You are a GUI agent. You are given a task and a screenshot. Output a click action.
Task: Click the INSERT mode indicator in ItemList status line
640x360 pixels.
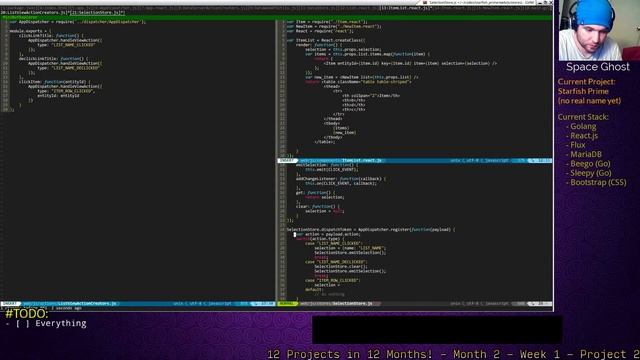(x=287, y=160)
